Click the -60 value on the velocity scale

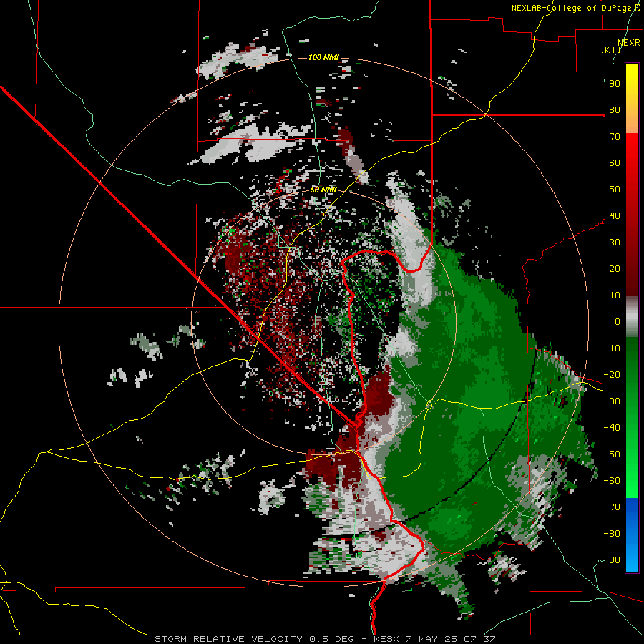point(612,481)
